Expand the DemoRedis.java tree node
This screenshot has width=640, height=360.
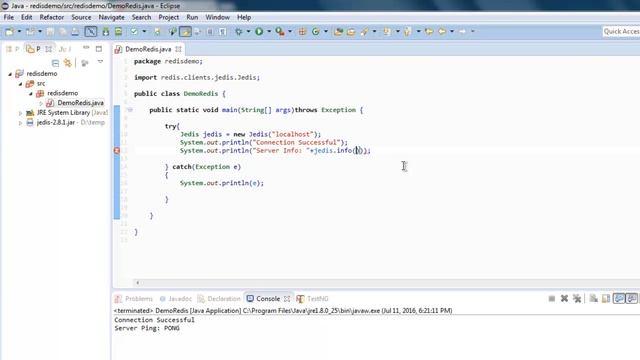coord(41,103)
